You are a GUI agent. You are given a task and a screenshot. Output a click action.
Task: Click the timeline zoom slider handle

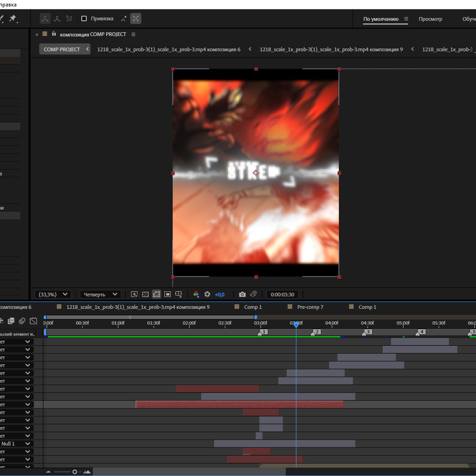pyautogui.click(x=75, y=472)
